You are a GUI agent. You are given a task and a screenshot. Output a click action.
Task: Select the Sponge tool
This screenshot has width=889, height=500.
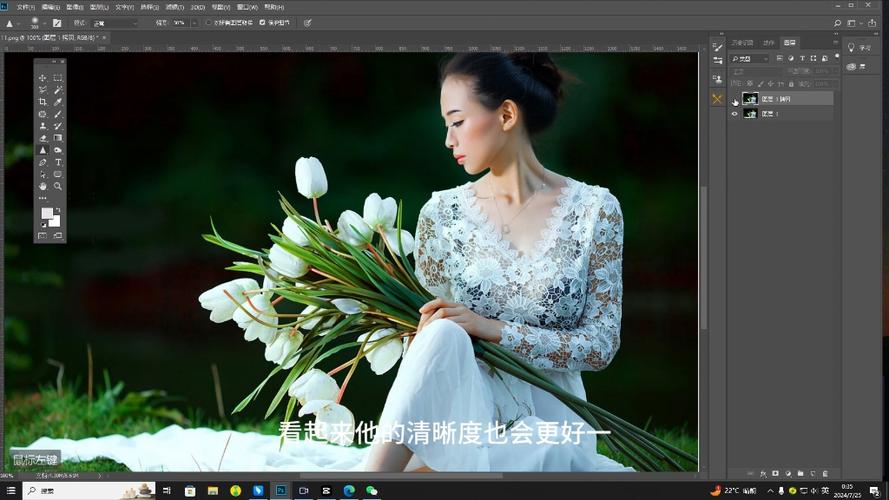click(58, 150)
